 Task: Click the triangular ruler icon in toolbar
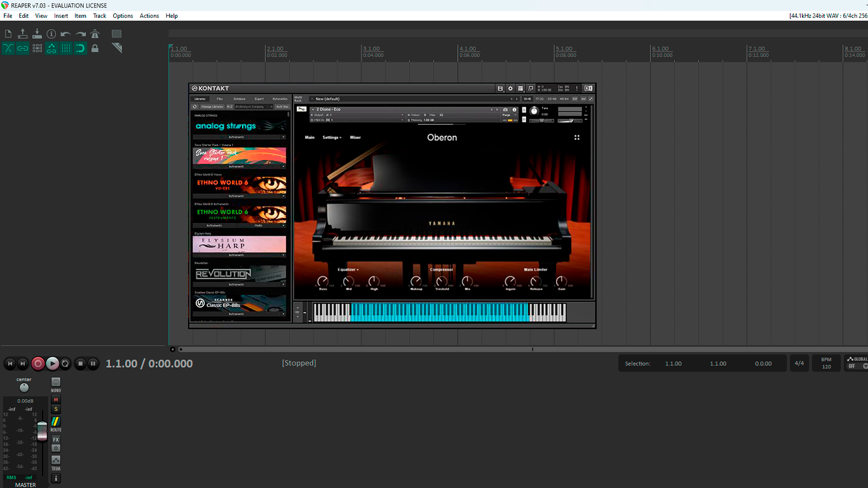117,48
